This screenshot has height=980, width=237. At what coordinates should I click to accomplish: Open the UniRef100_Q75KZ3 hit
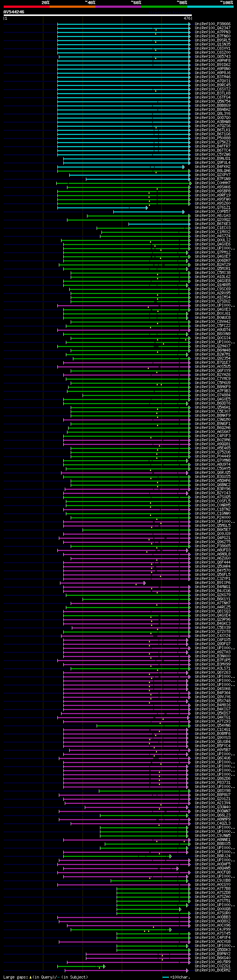coord(213,142)
